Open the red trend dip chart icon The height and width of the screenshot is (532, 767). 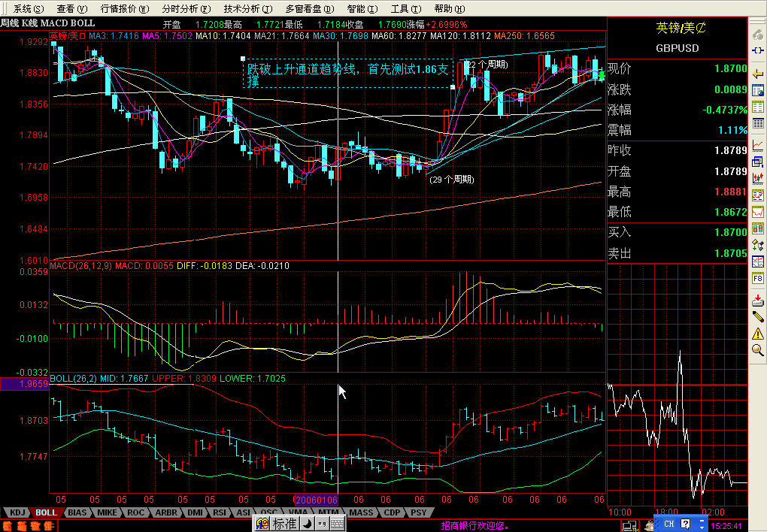758,212
